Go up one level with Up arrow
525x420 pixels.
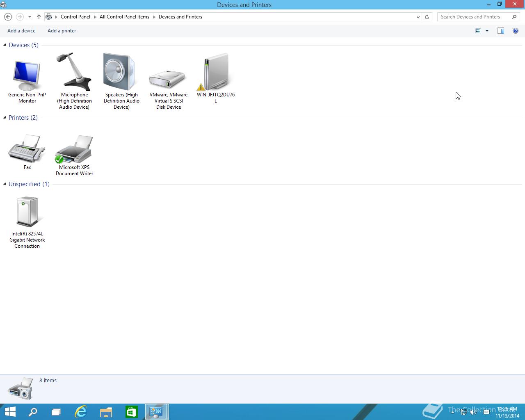click(x=39, y=17)
